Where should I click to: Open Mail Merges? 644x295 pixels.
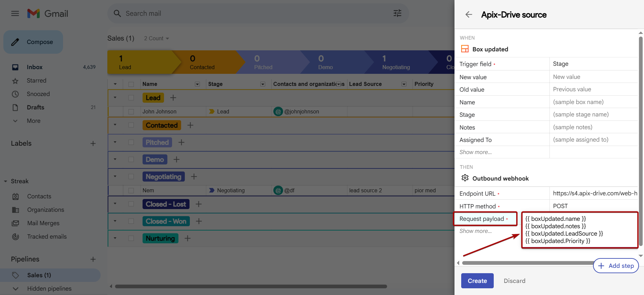click(x=43, y=223)
